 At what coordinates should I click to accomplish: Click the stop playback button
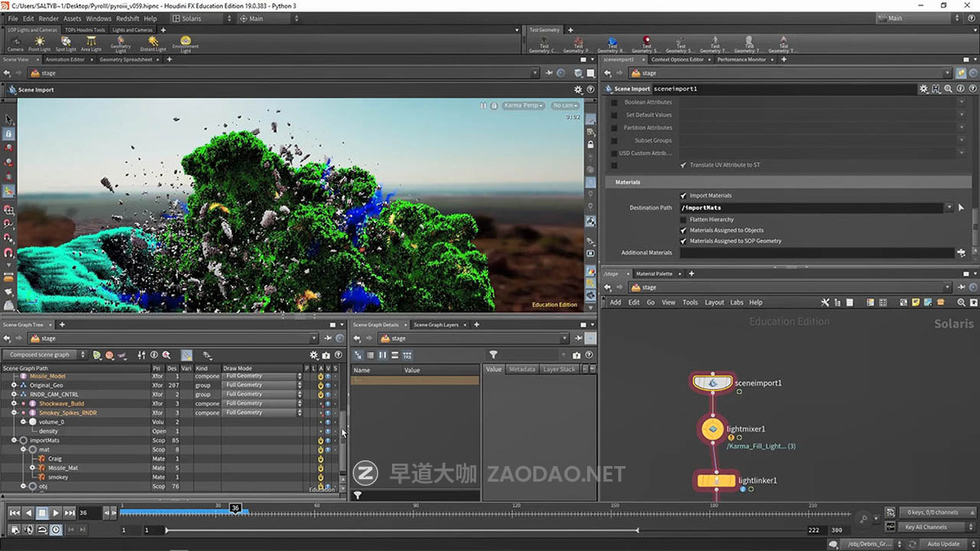pos(42,513)
